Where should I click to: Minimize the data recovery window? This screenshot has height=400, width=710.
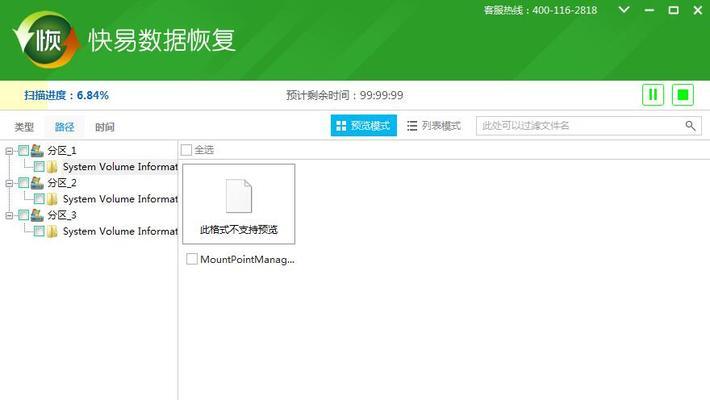coord(649,10)
